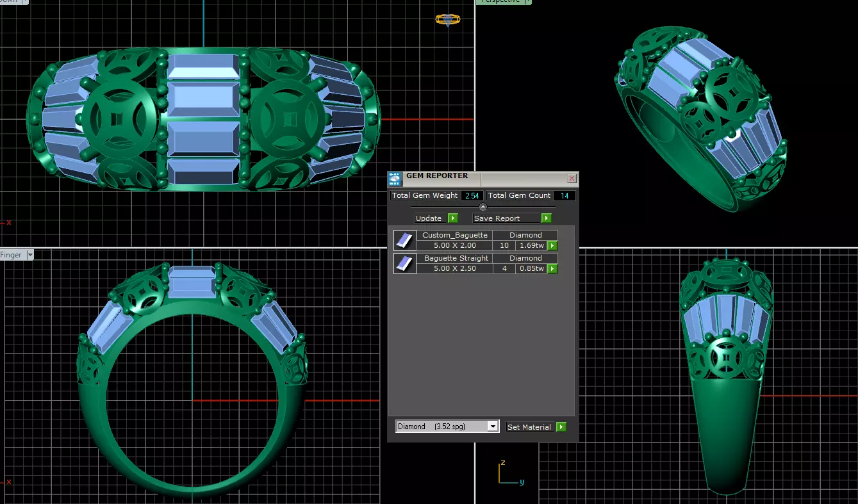Screen dimensions: 858x504
Task: Open the Diamond (3.52 spg) material dropdown
Action: point(447,427)
